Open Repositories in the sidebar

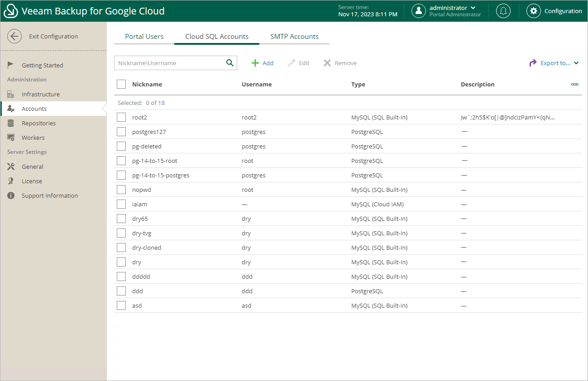[x=38, y=123]
